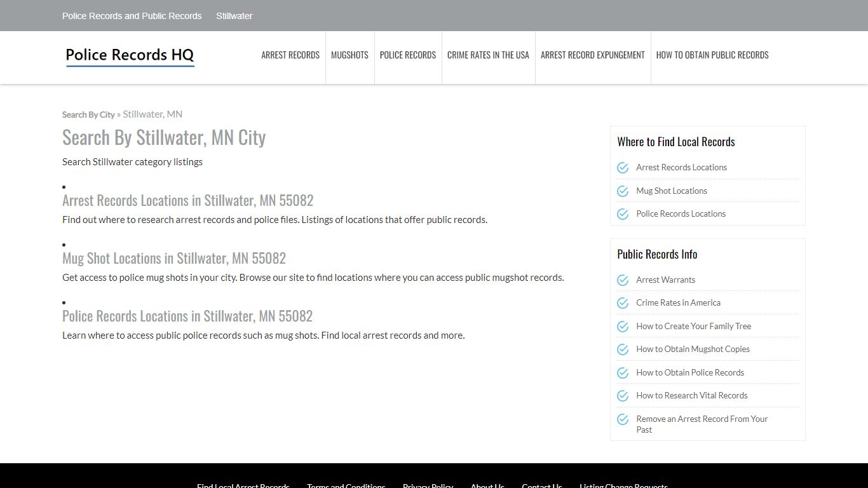Click the 'Public Records Info' heading
The width and height of the screenshot is (868, 488).
657,254
